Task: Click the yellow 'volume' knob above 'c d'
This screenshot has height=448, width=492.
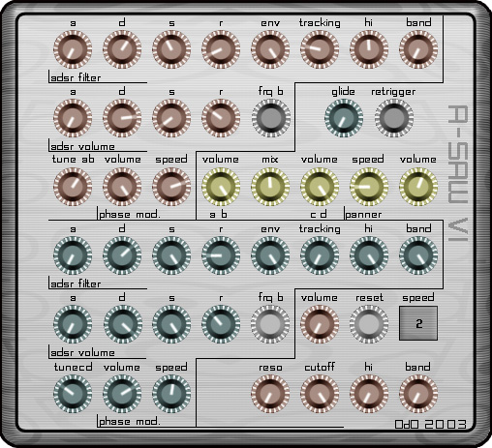Action: tap(320, 187)
